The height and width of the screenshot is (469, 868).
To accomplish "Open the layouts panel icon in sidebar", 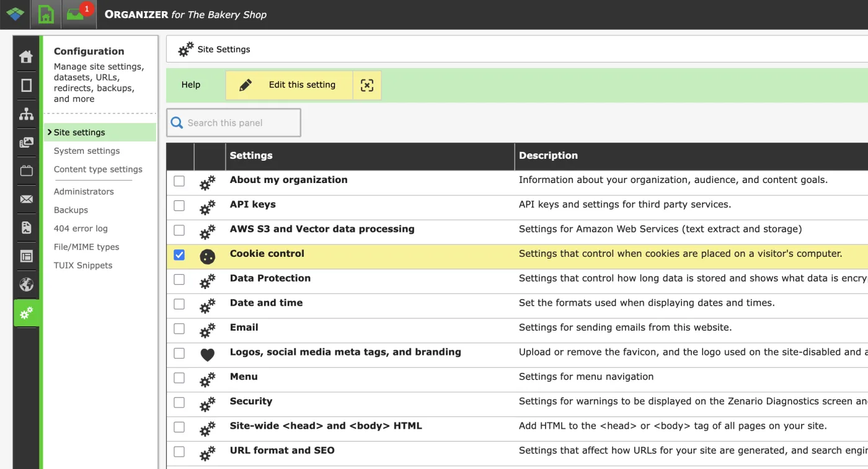I will coord(26,256).
